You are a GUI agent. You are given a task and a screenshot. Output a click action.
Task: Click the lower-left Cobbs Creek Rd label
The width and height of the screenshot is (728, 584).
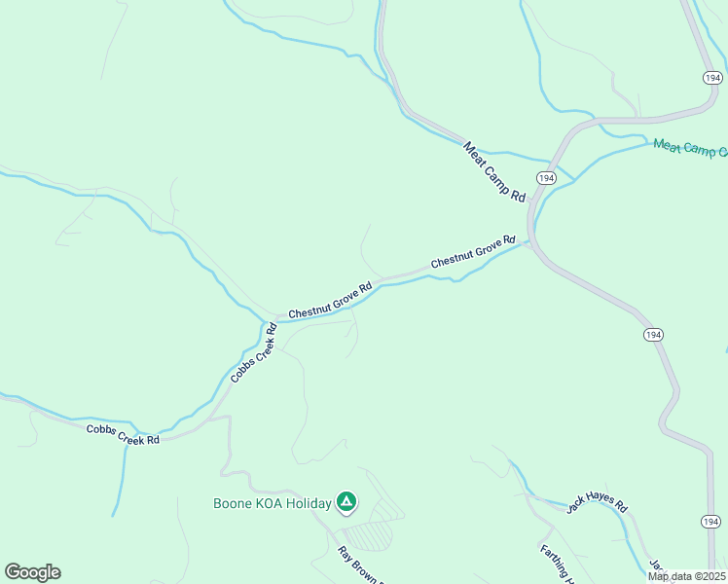click(x=123, y=434)
